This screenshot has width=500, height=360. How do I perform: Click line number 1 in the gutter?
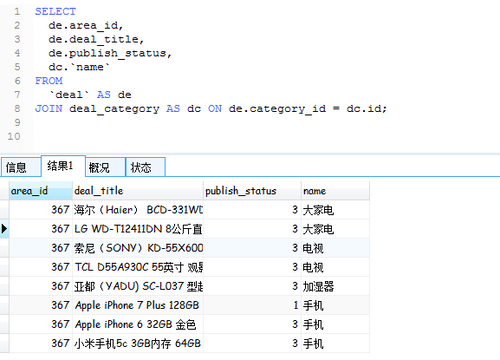17,12
